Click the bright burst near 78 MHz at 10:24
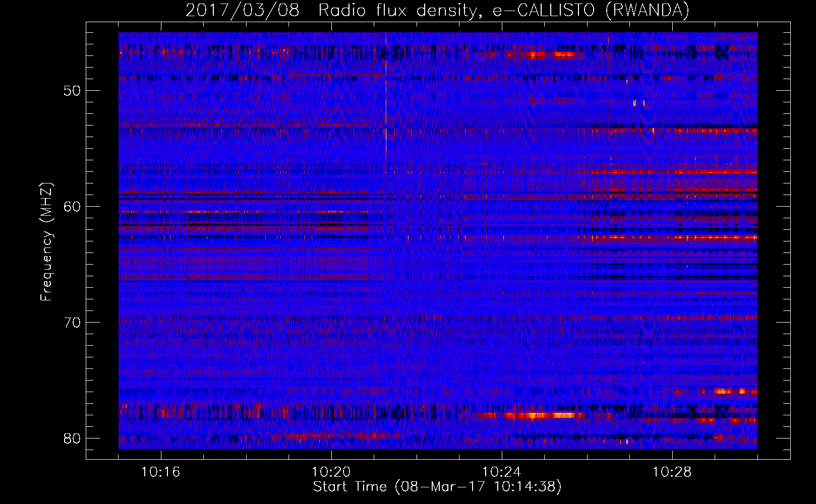This screenshot has height=504, width=816. [530, 415]
